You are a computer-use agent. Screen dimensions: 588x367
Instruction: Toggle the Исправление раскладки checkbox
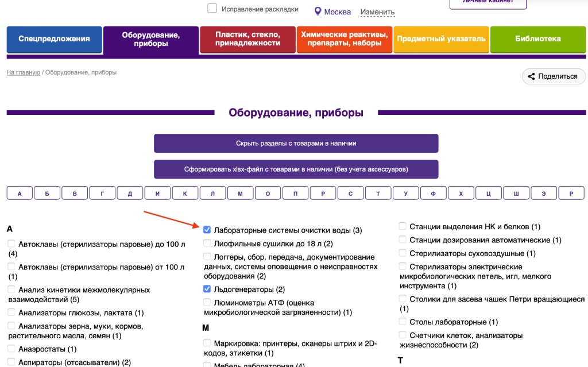pos(212,9)
